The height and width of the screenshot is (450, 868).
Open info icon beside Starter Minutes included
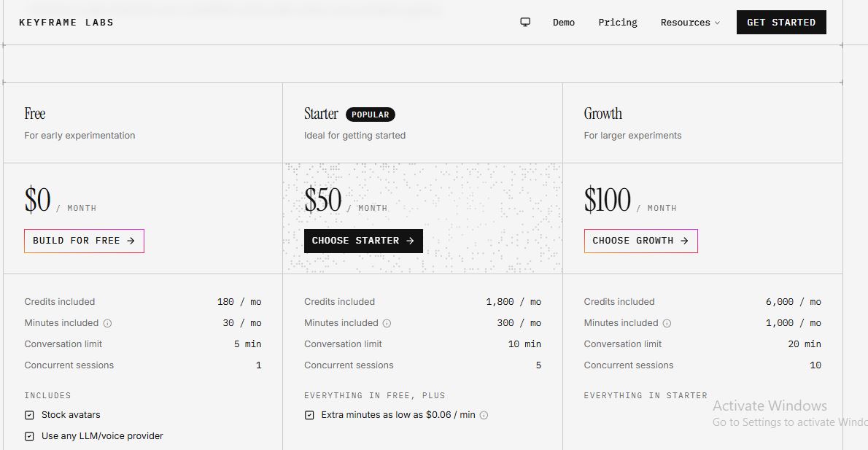coord(387,323)
